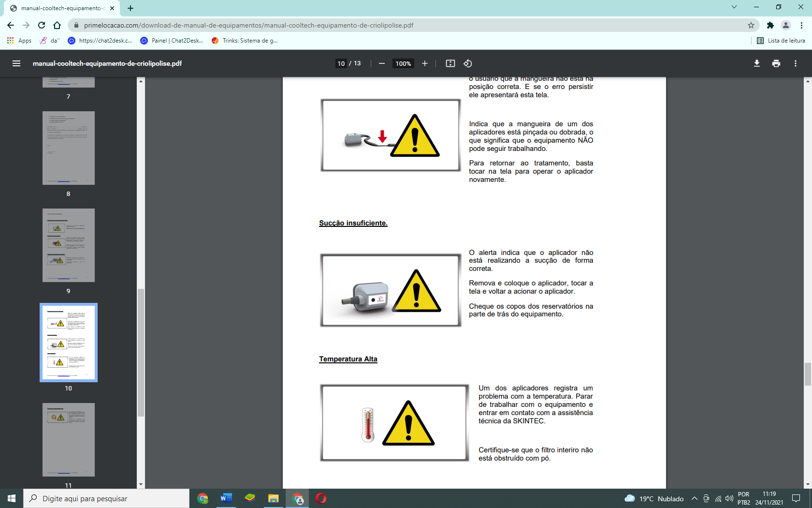
Task: Open the PDF viewer more actions menu
Action: tap(796, 63)
